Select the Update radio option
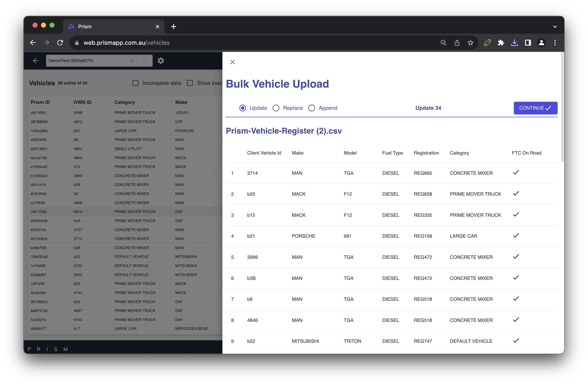 (243, 108)
